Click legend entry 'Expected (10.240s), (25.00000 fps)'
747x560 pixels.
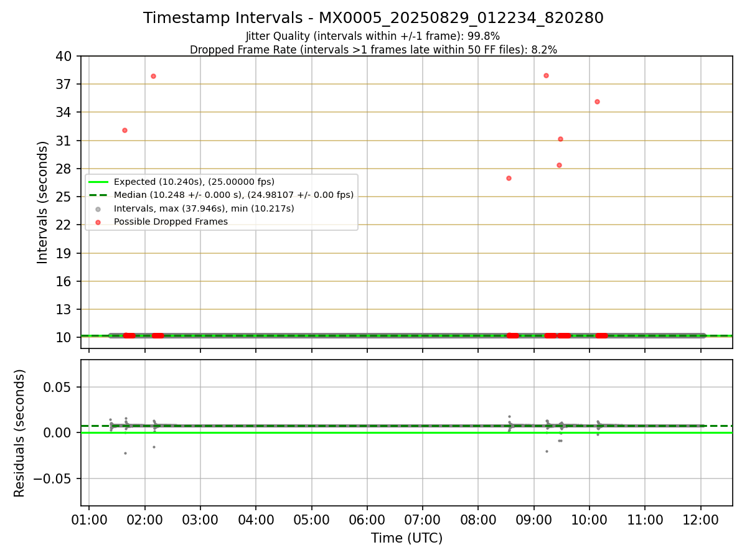point(194,182)
